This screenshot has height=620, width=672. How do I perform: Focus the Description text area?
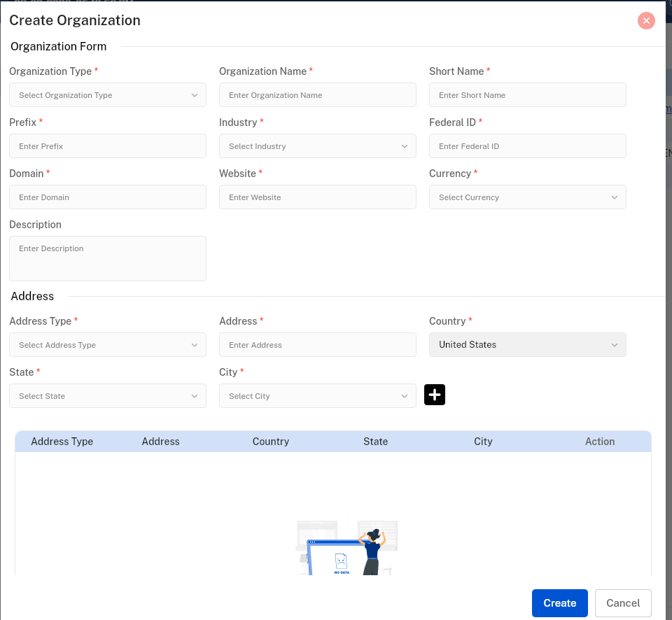click(x=108, y=259)
